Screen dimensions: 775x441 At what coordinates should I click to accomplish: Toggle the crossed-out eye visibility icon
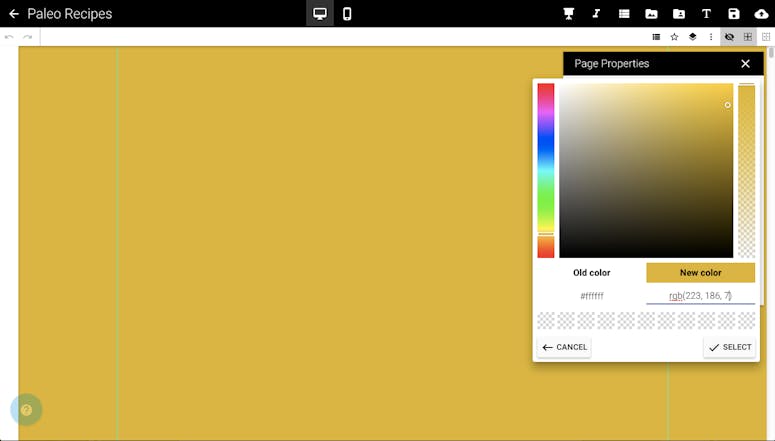tap(729, 37)
